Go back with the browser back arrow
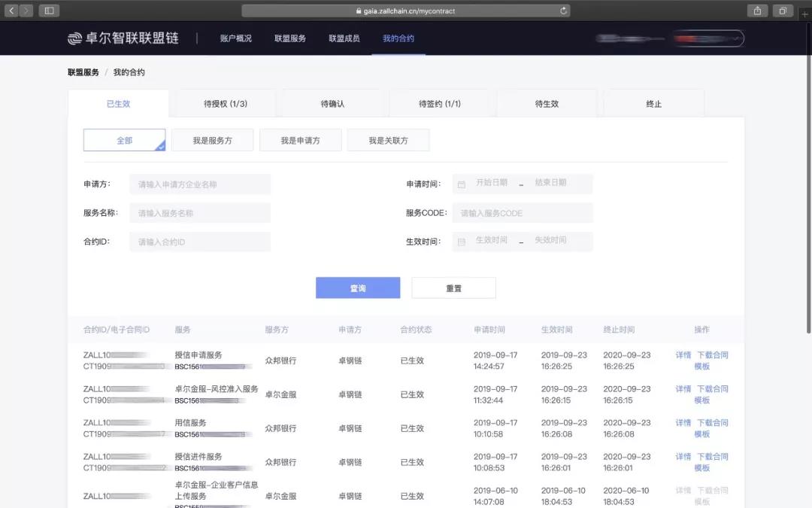 point(11,11)
